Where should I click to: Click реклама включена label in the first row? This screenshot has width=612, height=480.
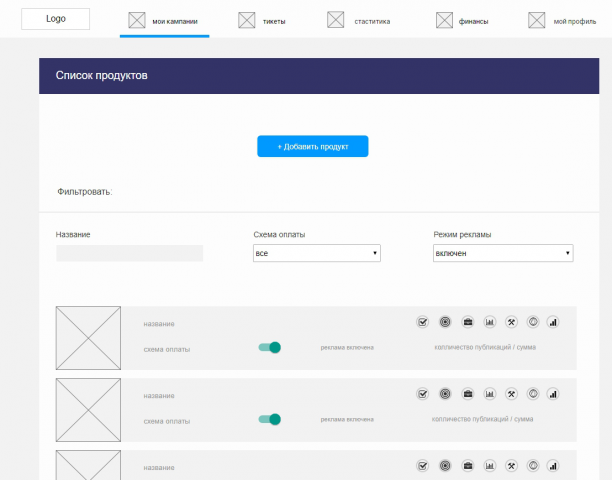click(347, 347)
